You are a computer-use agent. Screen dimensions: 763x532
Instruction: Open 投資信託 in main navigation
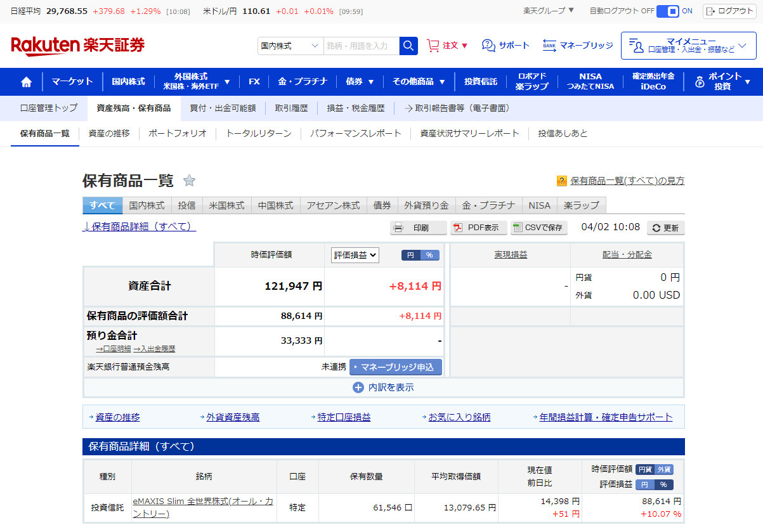[481, 82]
